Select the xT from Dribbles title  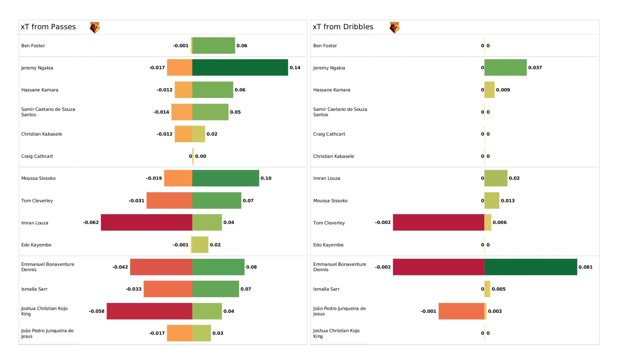click(x=343, y=27)
